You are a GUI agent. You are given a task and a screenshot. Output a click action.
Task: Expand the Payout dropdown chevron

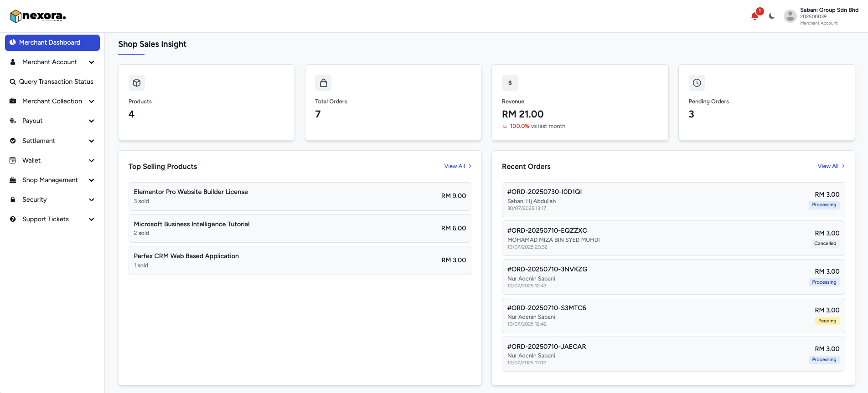pyautogui.click(x=92, y=121)
